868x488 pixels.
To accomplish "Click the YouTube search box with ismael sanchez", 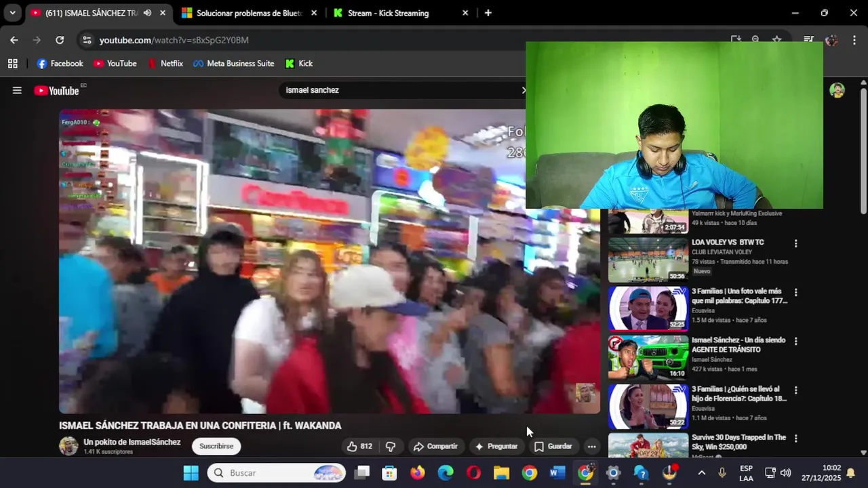I will [x=400, y=90].
